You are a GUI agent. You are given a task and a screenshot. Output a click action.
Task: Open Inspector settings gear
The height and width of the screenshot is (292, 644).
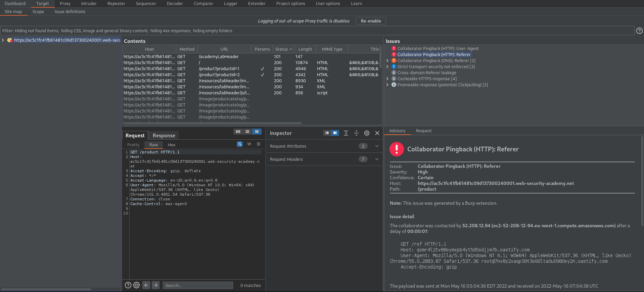[367, 133]
